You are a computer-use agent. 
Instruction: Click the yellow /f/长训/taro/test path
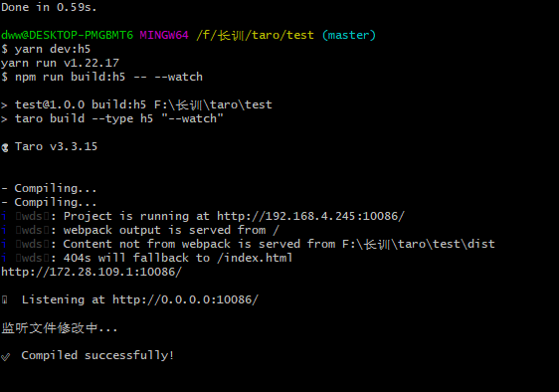[256, 35]
